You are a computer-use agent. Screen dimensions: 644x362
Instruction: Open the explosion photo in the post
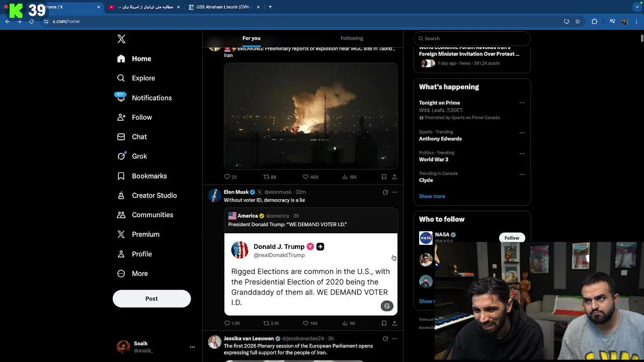[x=311, y=116]
